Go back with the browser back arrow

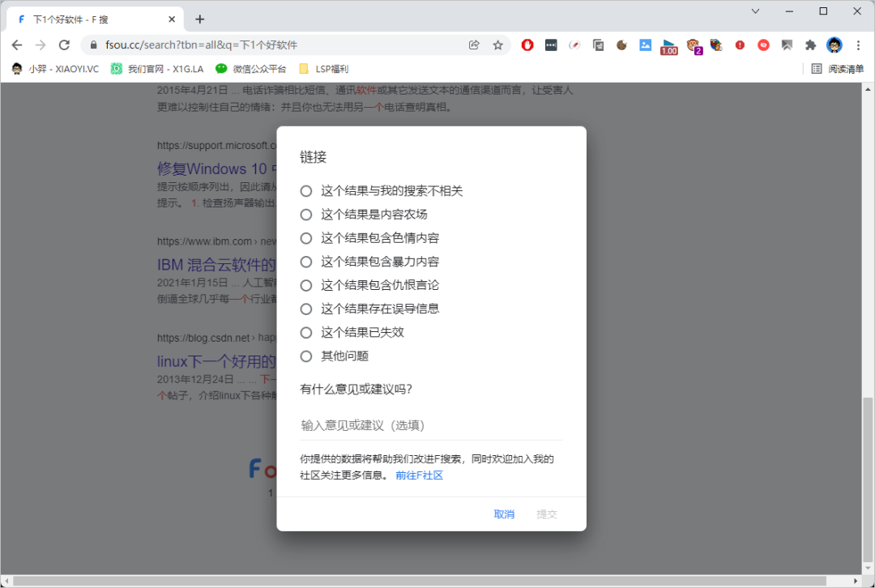17,45
